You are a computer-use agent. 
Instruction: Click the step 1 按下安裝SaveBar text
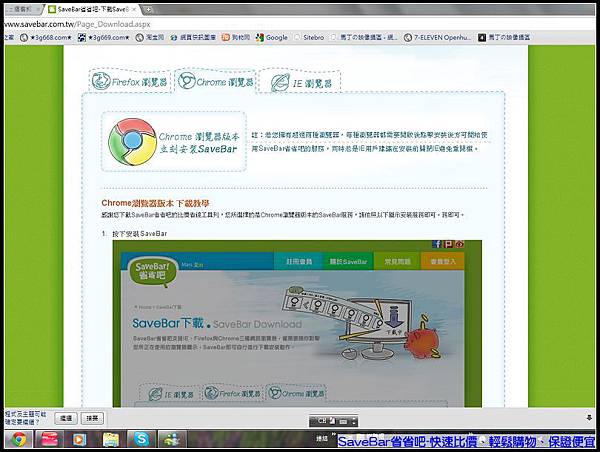point(140,233)
